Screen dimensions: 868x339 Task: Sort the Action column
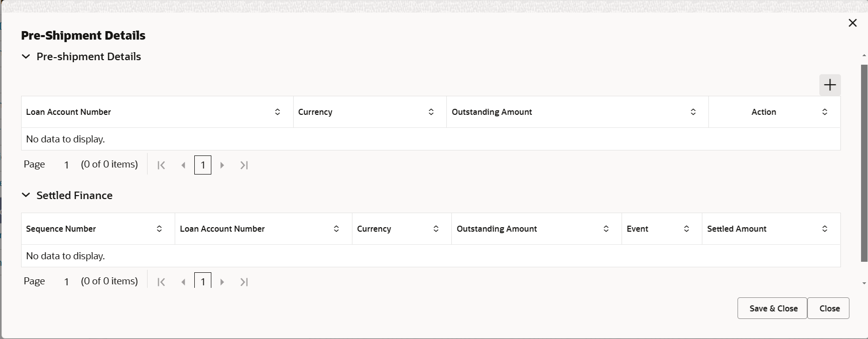pos(825,112)
